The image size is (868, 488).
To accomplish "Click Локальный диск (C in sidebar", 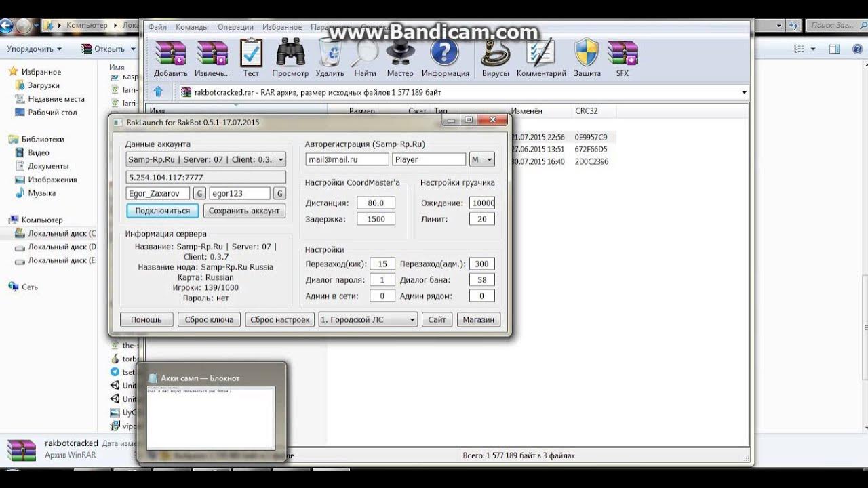I will pyautogui.click(x=62, y=233).
